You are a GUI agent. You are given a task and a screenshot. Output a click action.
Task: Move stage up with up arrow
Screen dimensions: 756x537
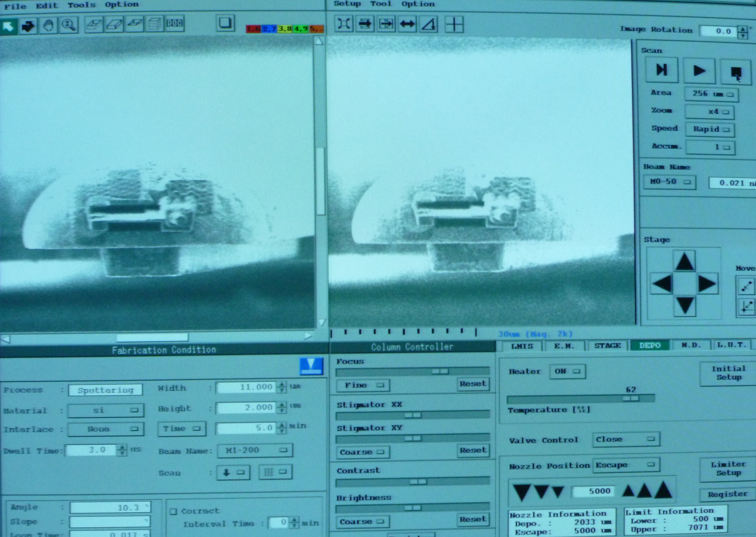click(x=685, y=262)
